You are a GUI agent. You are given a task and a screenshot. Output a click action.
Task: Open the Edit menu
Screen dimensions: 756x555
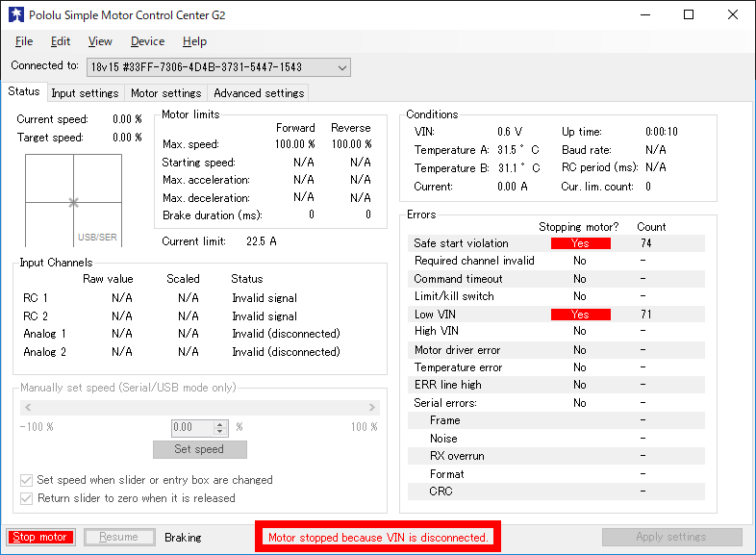point(61,41)
